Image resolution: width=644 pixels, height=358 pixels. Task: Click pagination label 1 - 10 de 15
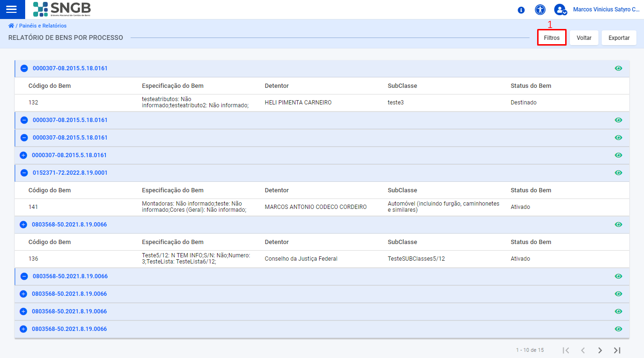tap(530, 350)
